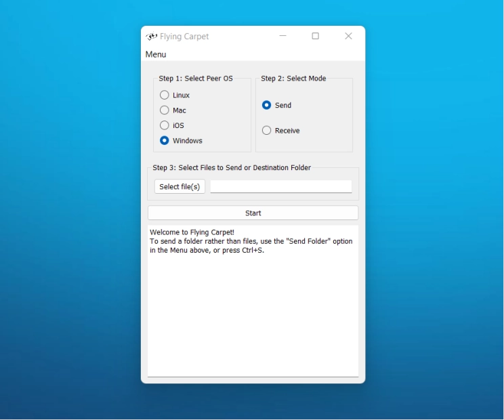Click the "Step 1: Select Peer OS" label

pyautogui.click(x=196, y=79)
